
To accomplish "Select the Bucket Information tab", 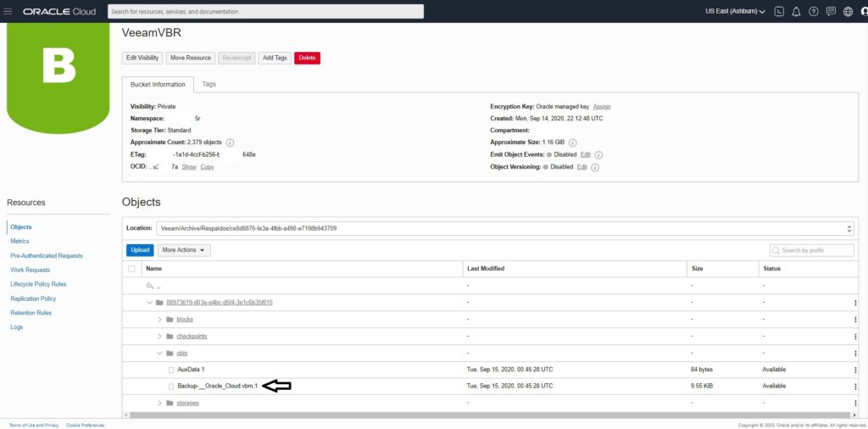I will (x=158, y=85).
